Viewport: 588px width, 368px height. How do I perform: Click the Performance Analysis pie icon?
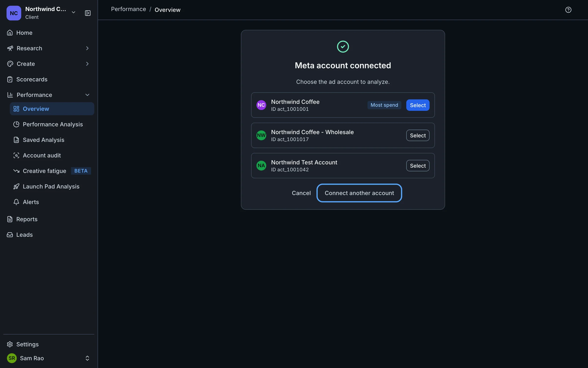pyautogui.click(x=16, y=124)
